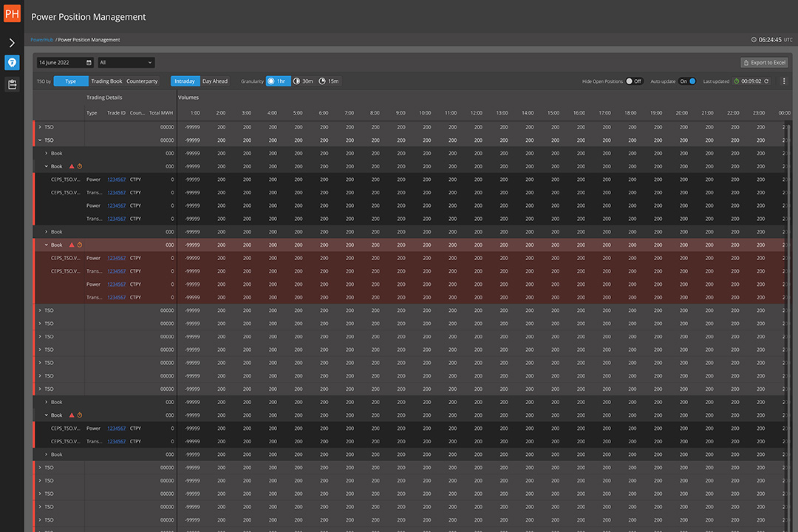Open the Power Position sidebar icon
The image size is (798, 532).
tap(12, 63)
